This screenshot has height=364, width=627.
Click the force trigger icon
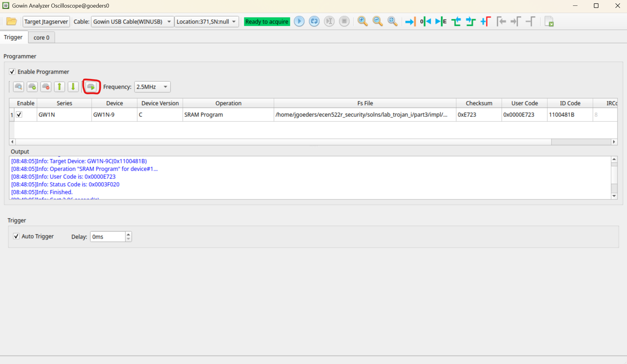click(x=329, y=21)
